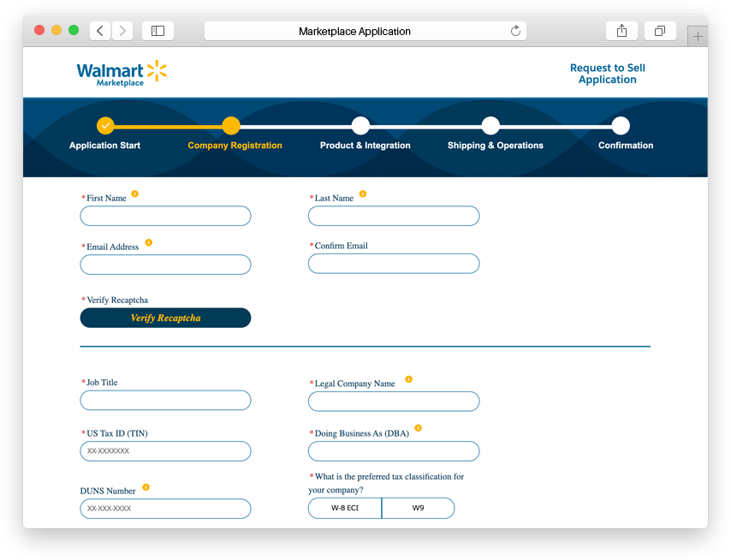
Task: Choose W9 tax classification
Action: tap(419, 508)
